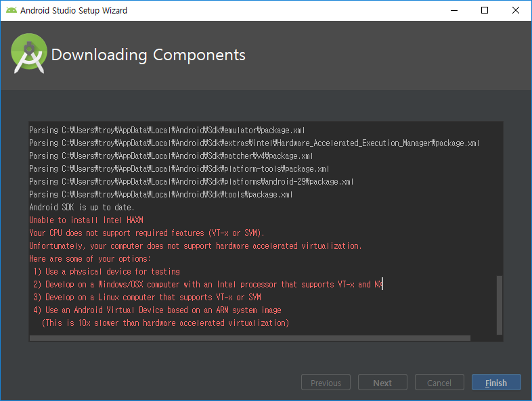The image size is (532, 401).
Task: Click the 'Your CPU does not support required features' line
Action: [x=147, y=233]
